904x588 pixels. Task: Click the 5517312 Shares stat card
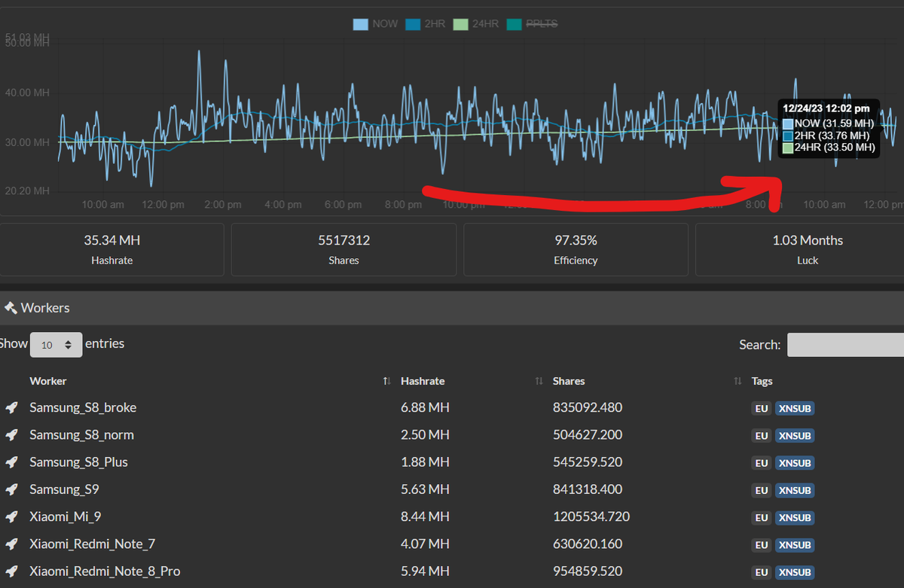(x=344, y=249)
